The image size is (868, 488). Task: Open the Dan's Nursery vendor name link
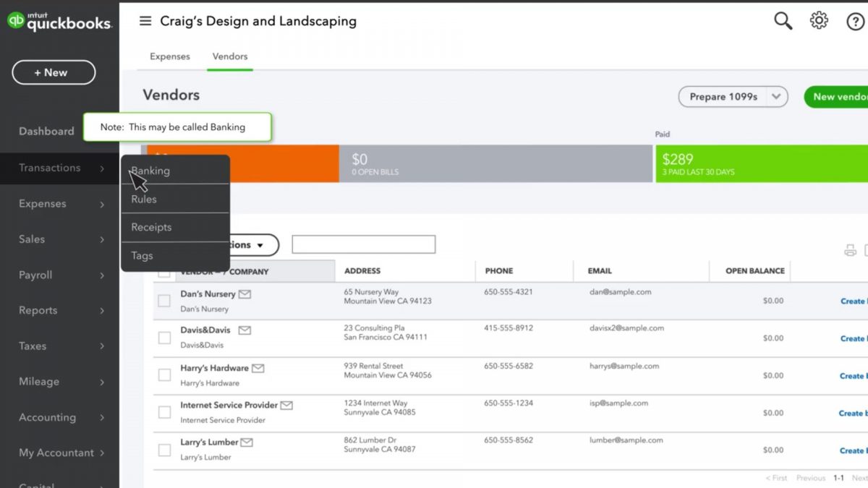[208, 294]
